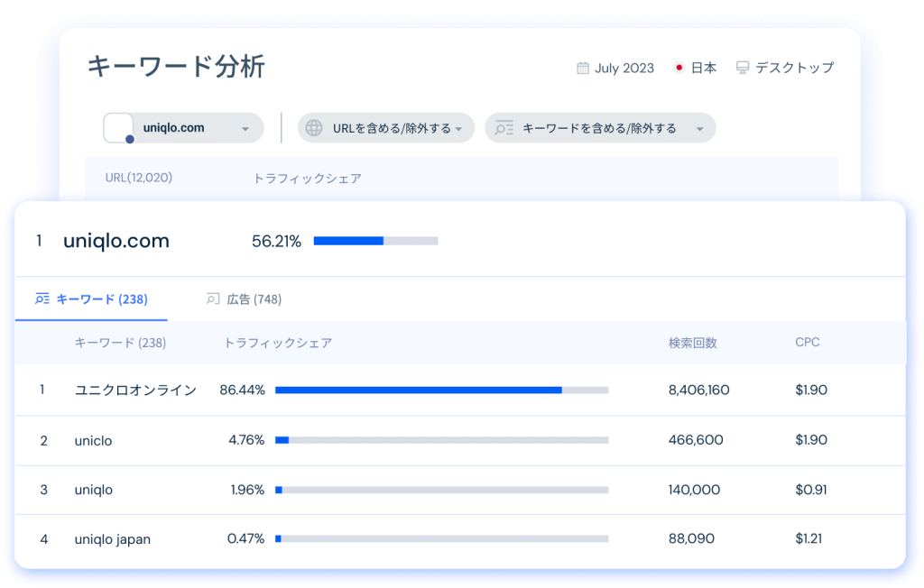The height and width of the screenshot is (588, 924).
Task: Click the desktop monitor icon
Action: click(x=743, y=68)
